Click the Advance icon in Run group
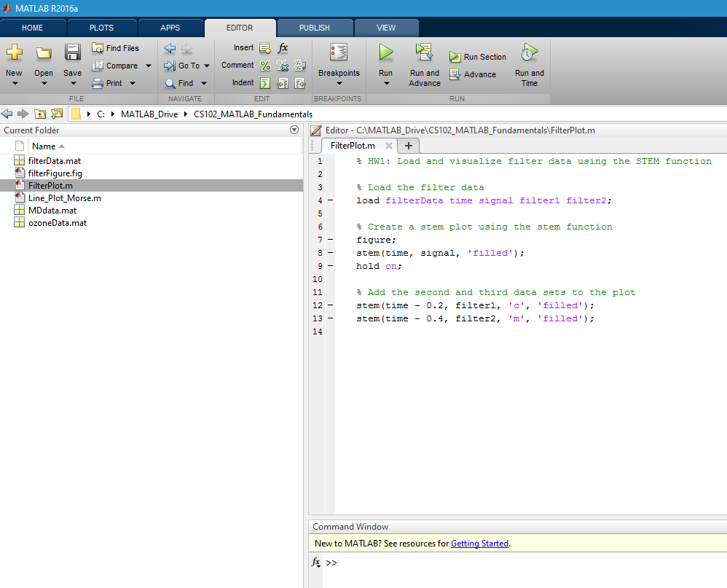 click(x=455, y=74)
